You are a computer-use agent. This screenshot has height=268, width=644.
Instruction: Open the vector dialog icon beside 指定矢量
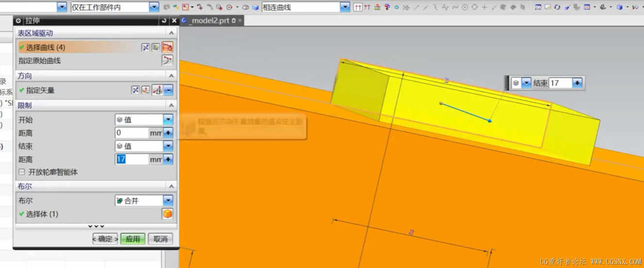(x=146, y=90)
